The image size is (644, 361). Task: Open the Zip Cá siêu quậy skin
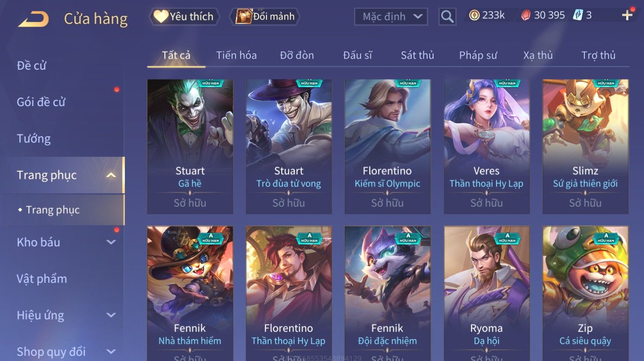(585, 293)
